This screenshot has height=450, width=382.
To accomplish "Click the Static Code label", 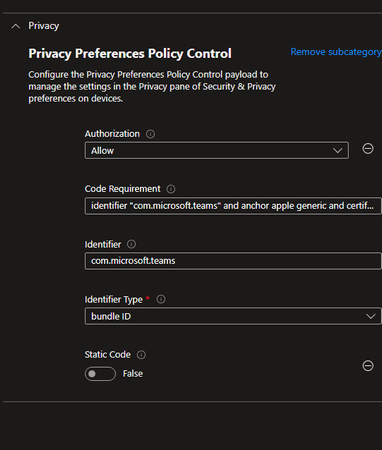I will coord(107,354).
